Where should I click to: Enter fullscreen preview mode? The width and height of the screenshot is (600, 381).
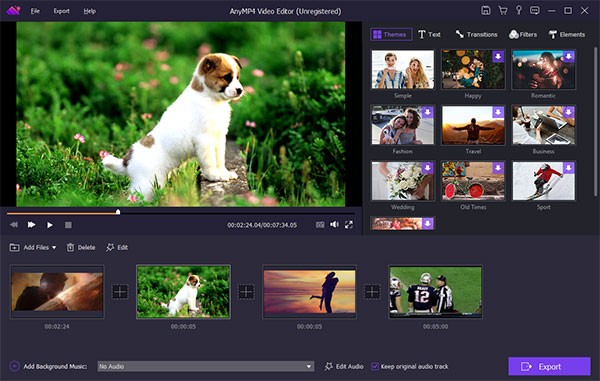pos(349,225)
